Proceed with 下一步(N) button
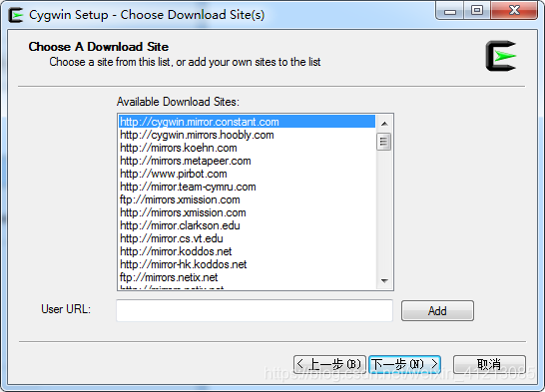The width and height of the screenshot is (545, 392). pyautogui.click(x=404, y=364)
